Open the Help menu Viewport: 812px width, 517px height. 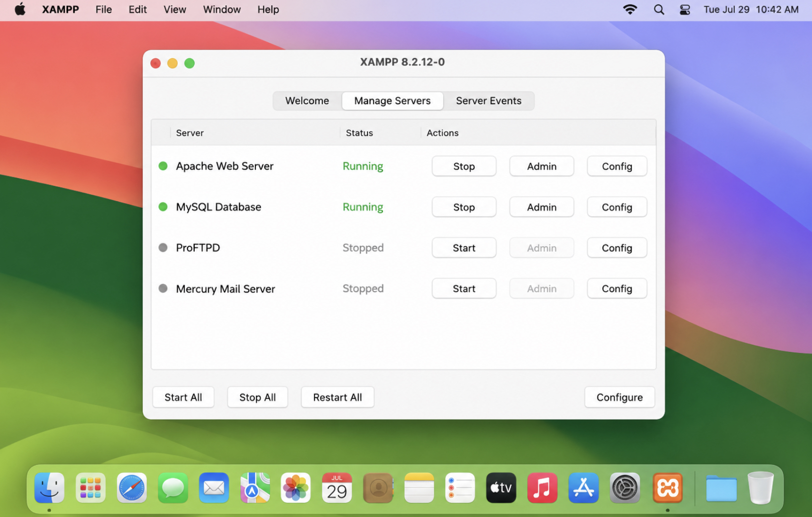tap(268, 9)
